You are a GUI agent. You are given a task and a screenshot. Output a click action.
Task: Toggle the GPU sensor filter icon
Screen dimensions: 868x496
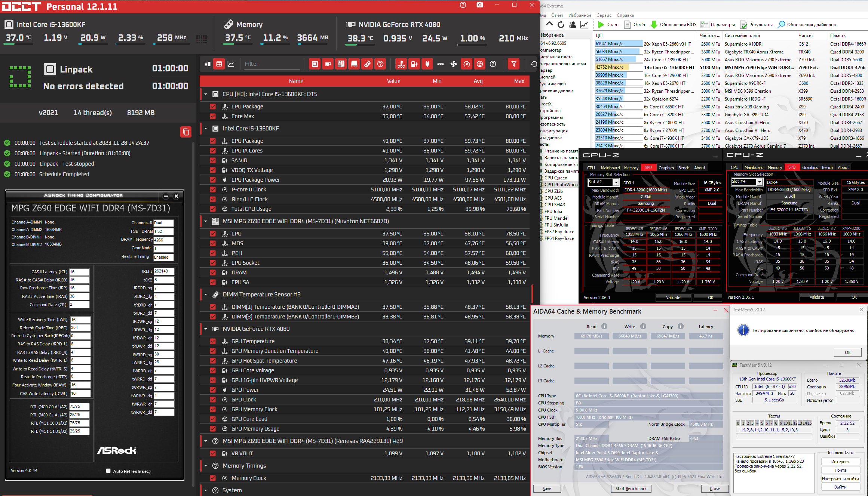(x=328, y=64)
